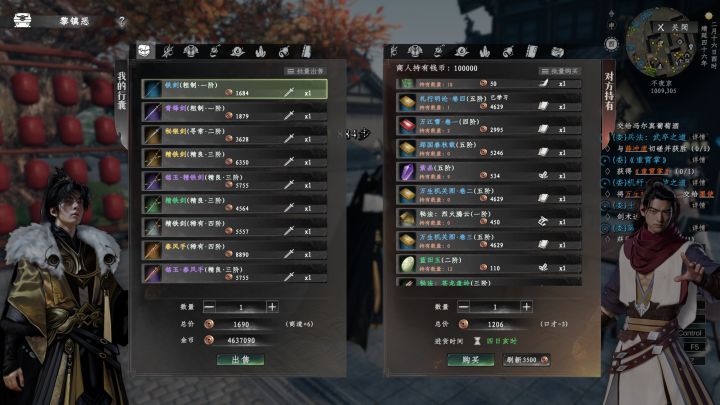Decrease the purchase quantity with the minus button
Image resolution: width=720 pixels, height=405 pixels.
[x=463, y=306]
